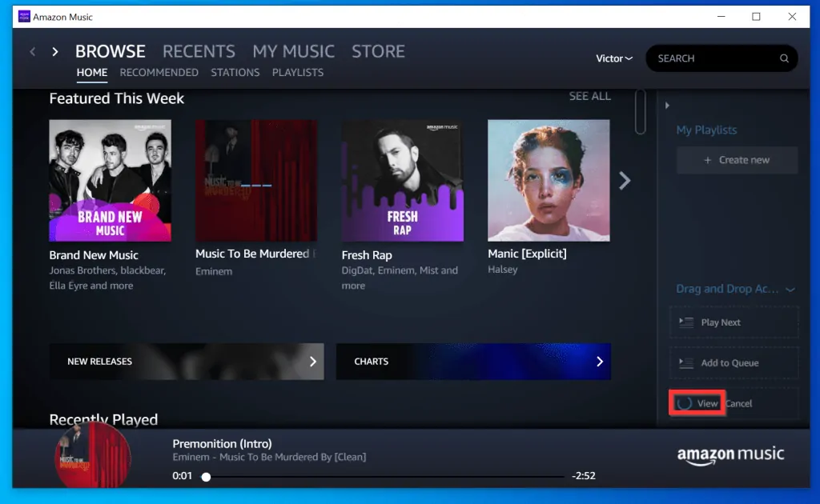Click the search magnifier icon
The height and width of the screenshot is (504, 820).
784,58
